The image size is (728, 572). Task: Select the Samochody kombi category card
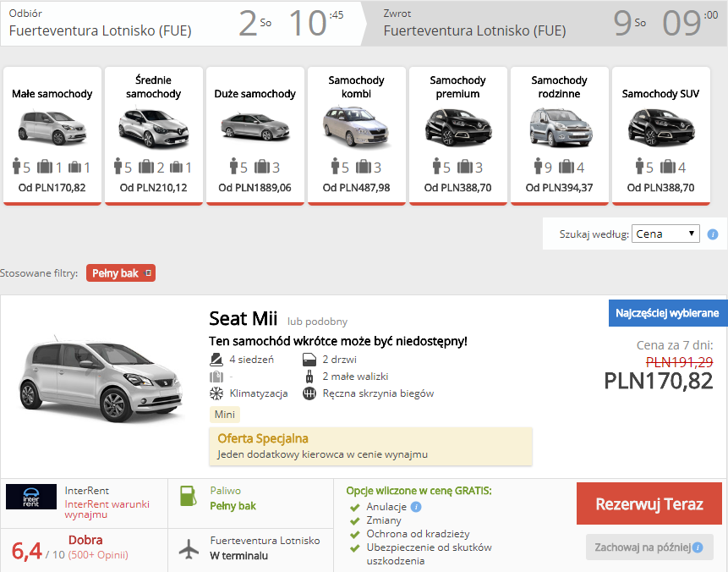click(357, 135)
